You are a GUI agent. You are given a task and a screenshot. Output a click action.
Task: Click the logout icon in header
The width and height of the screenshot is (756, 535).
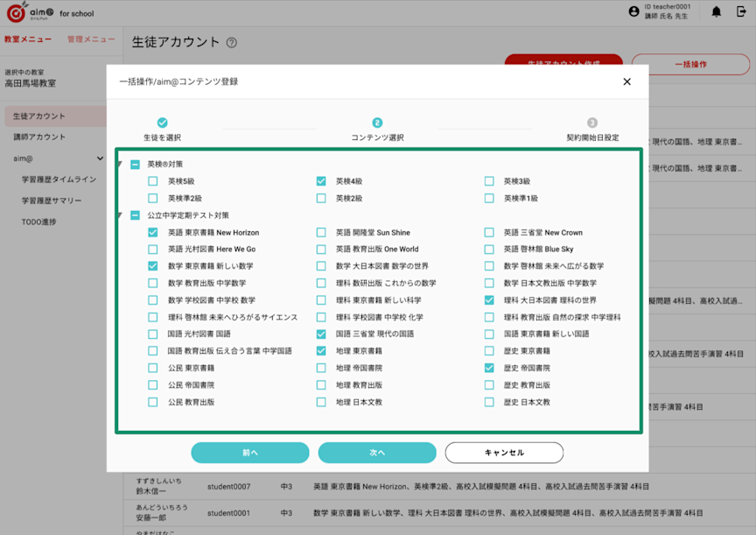tap(741, 11)
